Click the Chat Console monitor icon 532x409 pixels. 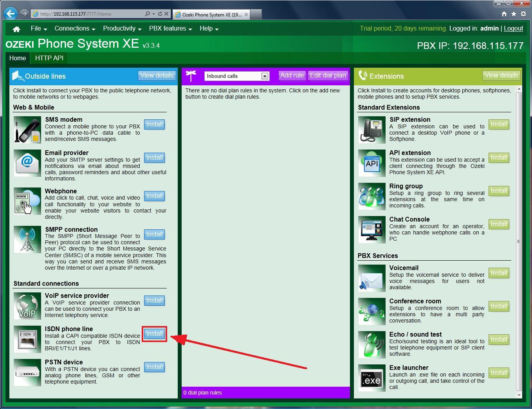point(372,229)
